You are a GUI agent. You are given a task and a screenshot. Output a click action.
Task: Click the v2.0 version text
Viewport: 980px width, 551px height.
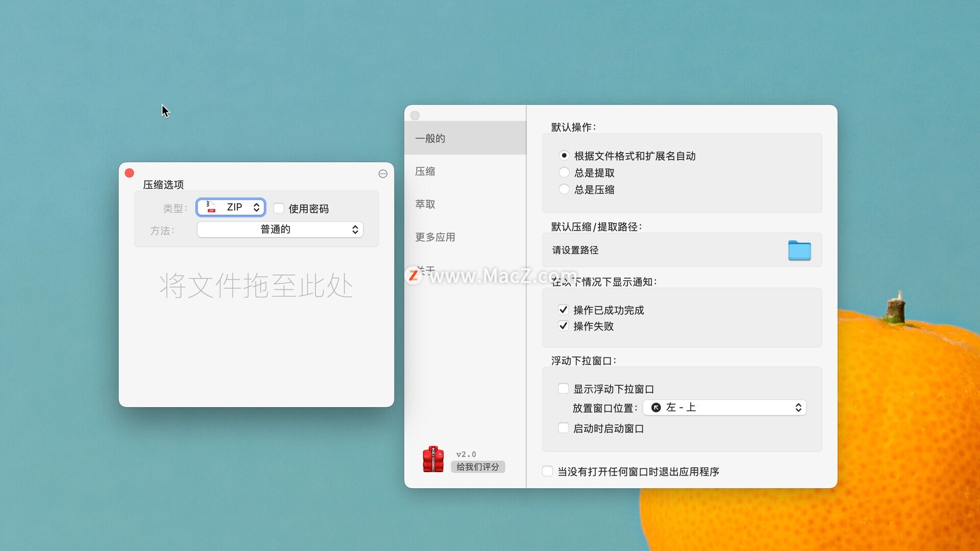466,454
